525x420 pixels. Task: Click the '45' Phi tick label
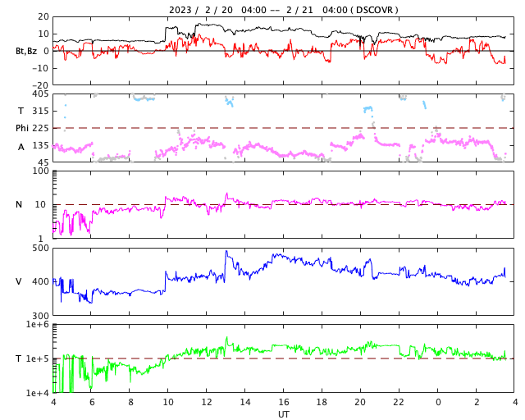click(x=43, y=162)
